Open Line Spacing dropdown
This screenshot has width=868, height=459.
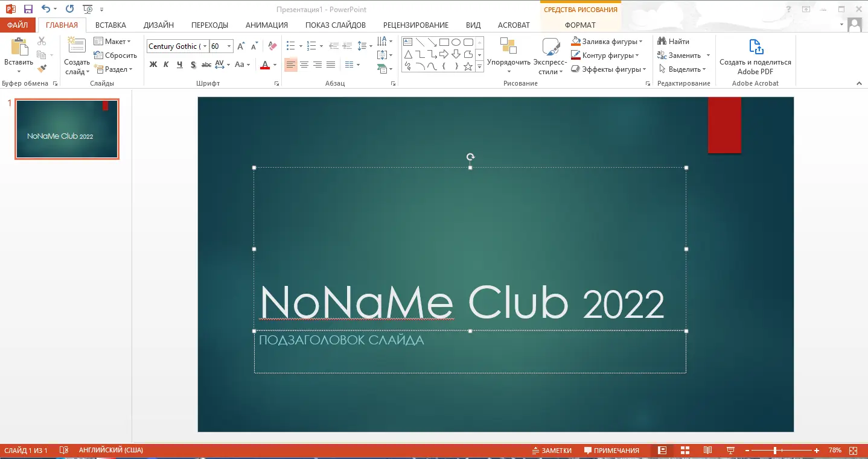pos(365,46)
